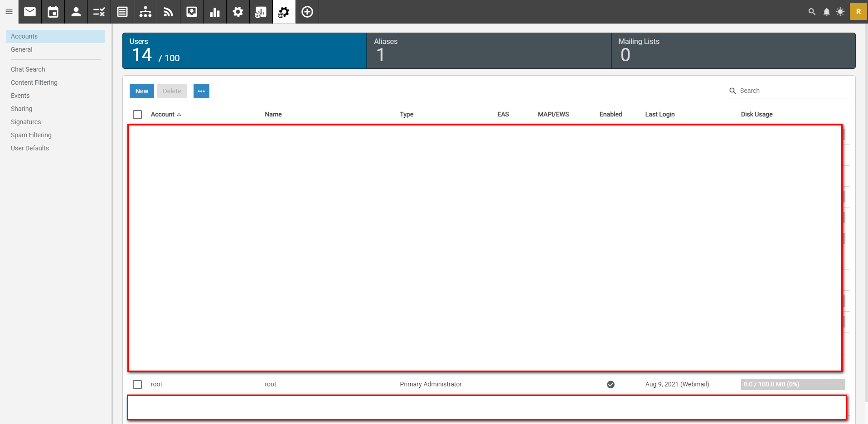
Task: Open Spam Filtering in the sidebar
Action: tap(31, 135)
